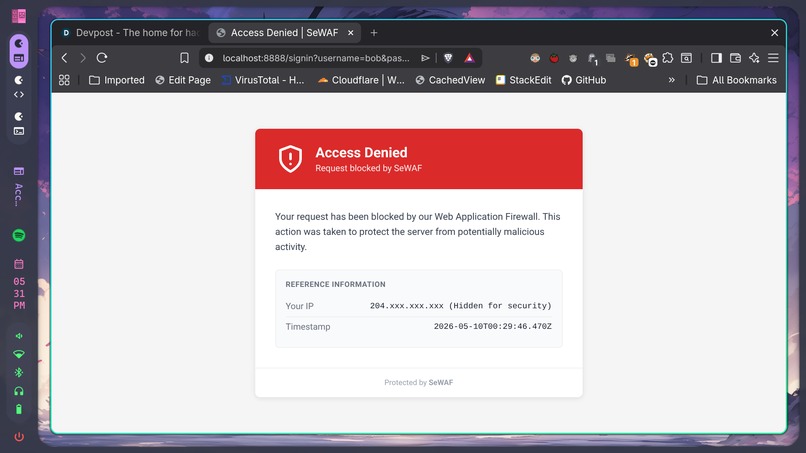
Task: Open the Brave Wallet icon
Action: pos(735,58)
